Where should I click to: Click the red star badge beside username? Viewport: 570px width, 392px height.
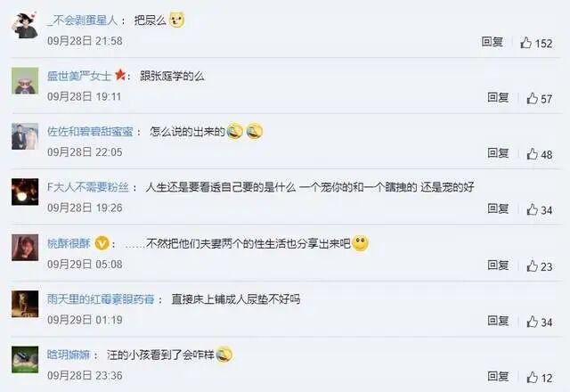[x=120, y=75]
